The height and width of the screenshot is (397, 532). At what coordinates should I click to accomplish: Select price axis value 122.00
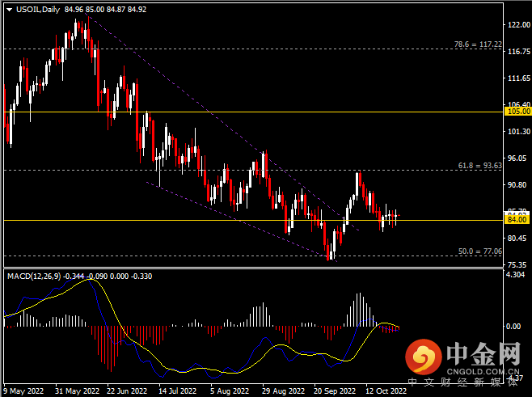(519, 25)
